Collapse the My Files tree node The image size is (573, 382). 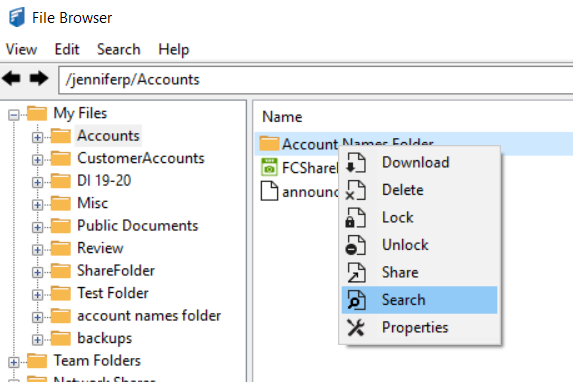pyautogui.click(x=14, y=115)
